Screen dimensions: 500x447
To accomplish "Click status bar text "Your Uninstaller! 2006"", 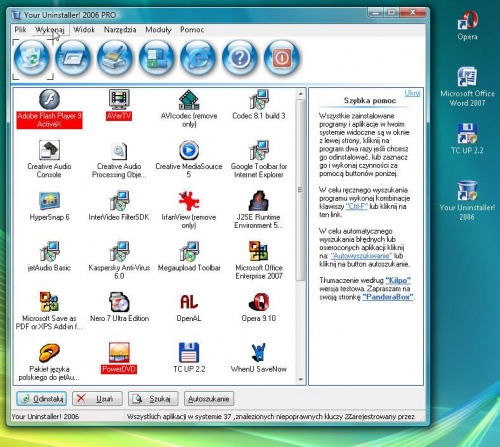I will (45, 417).
